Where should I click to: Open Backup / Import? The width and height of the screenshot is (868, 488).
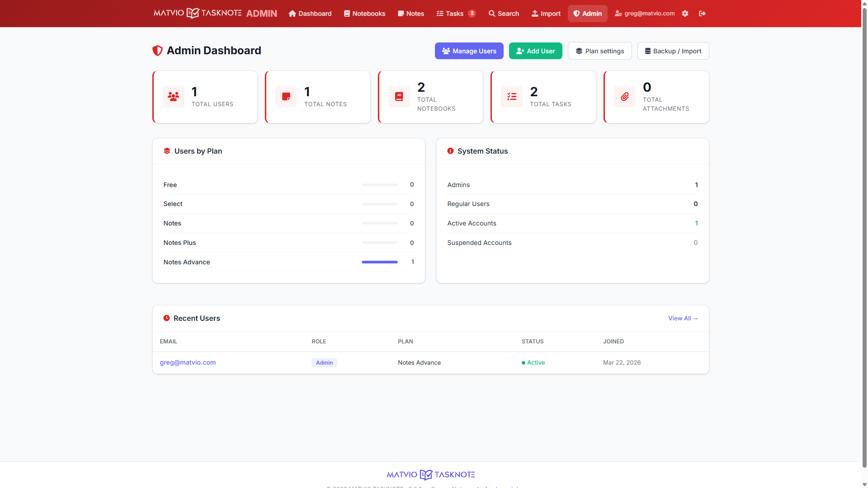click(673, 51)
